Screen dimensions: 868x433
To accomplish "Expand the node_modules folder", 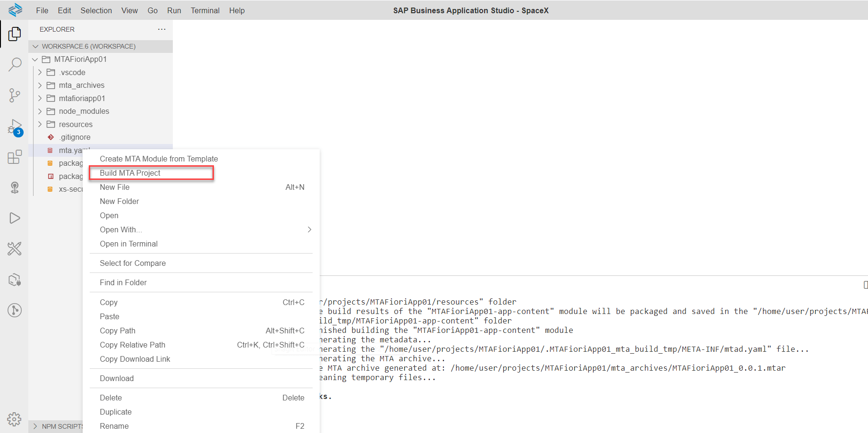I will (x=40, y=111).
